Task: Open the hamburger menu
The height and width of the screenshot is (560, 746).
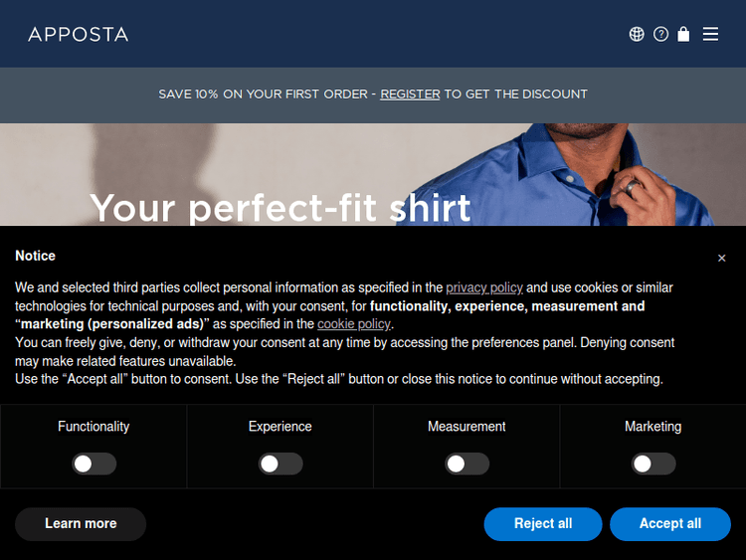Action: click(710, 34)
